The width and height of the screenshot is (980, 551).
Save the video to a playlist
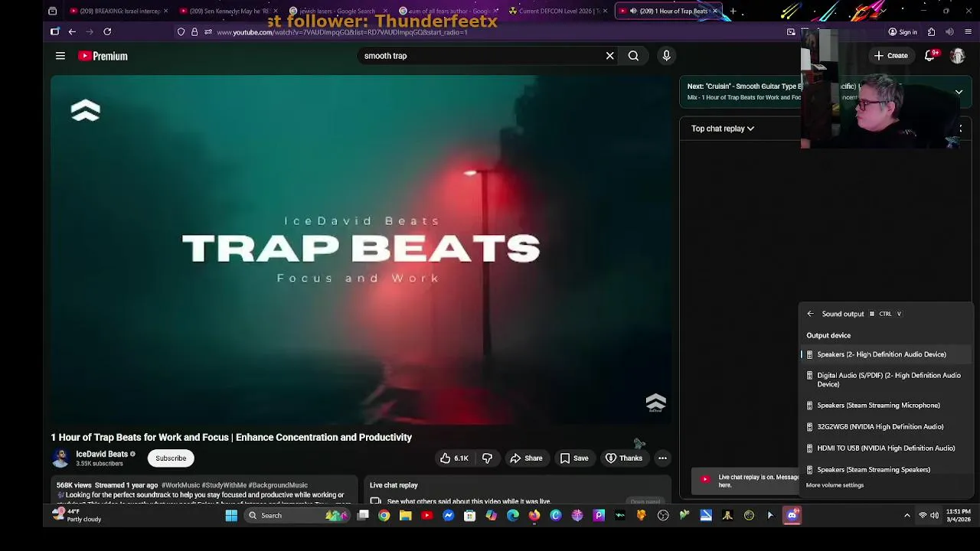573,458
